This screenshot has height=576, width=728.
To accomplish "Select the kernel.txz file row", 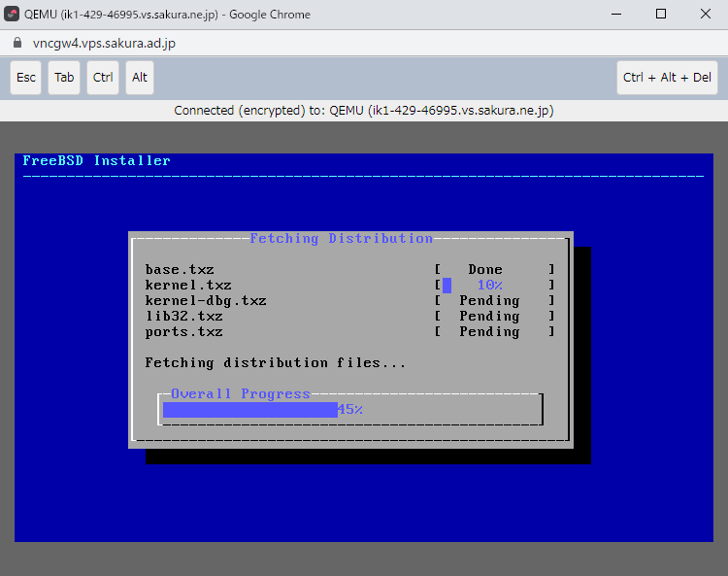I will (x=188, y=286).
